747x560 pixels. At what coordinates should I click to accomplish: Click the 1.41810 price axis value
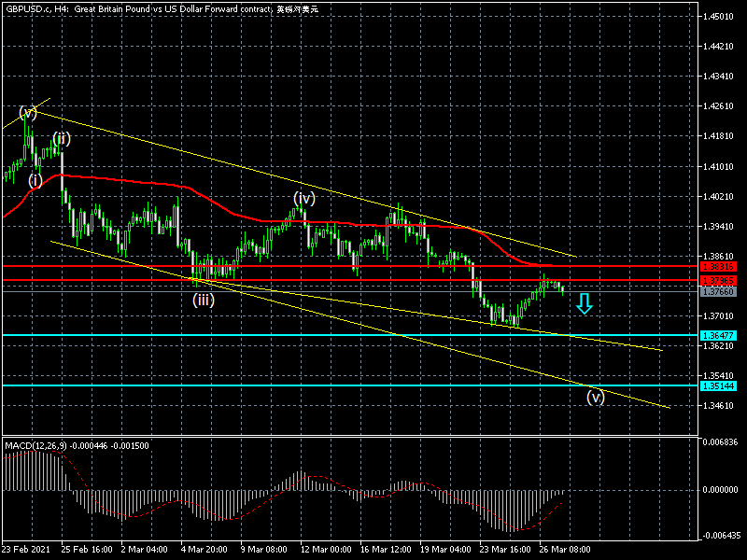coord(718,136)
